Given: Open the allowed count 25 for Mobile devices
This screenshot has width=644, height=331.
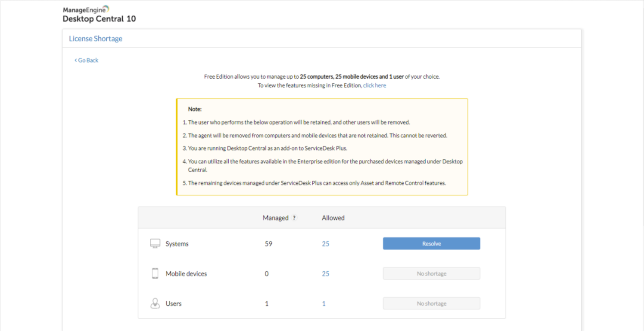Looking at the screenshot, I should (x=326, y=274).
